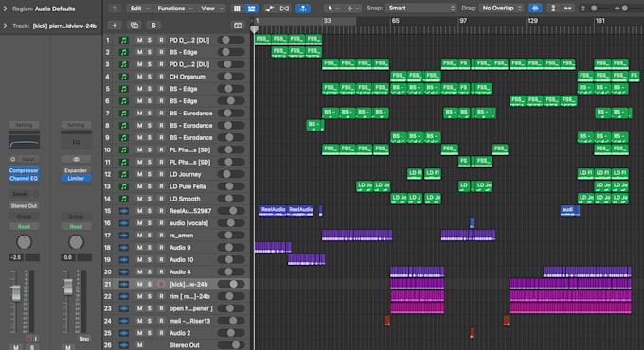This screenshot has height=350, width=644.
Task: Expand the Region Audio Defaults inspector section
Action: 6,9
